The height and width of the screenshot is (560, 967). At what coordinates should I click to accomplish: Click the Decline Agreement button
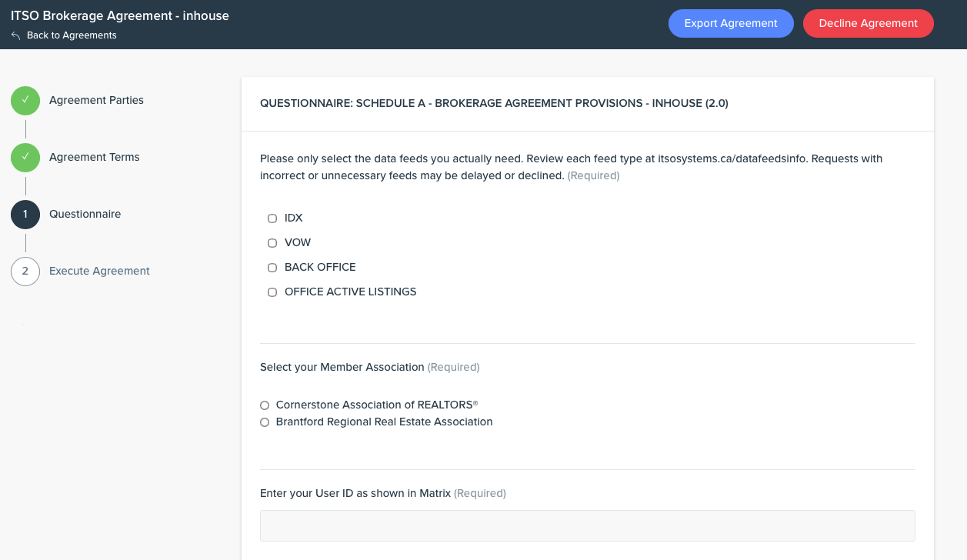pyautogui.click(x=868, y=23)
